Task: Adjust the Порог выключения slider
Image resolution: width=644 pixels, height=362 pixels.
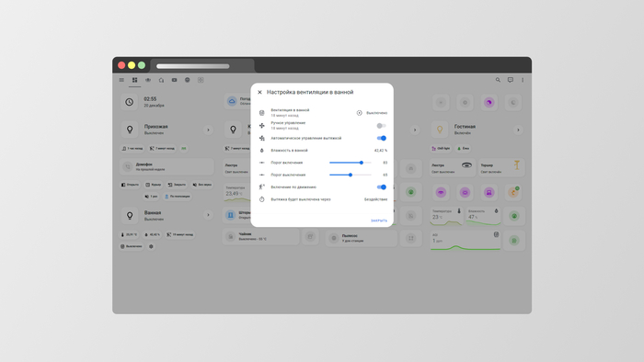Action: pos(351,175)
